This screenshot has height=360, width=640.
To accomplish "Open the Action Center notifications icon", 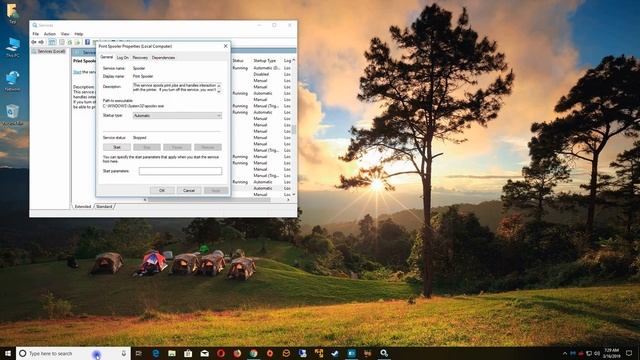I will pos(629,353).
